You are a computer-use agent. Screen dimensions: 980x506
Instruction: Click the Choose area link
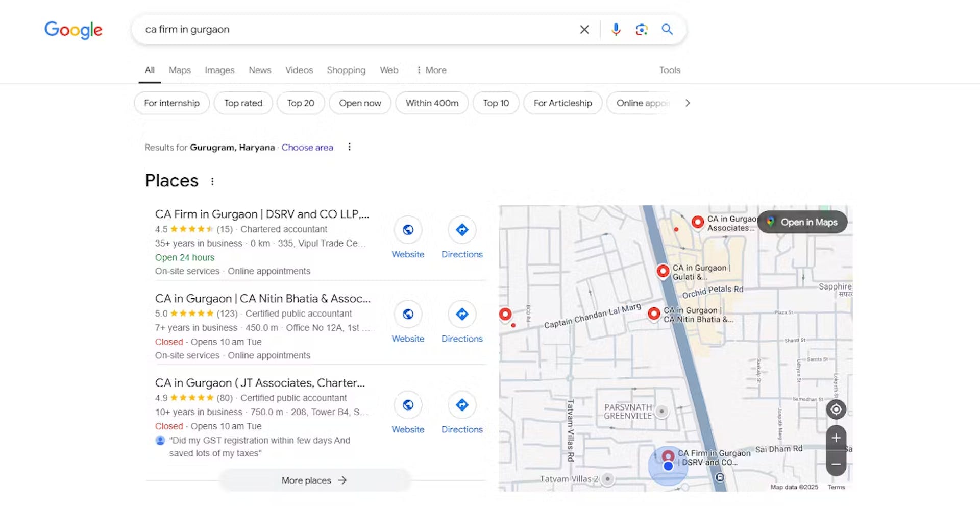(x=307, y=148)
